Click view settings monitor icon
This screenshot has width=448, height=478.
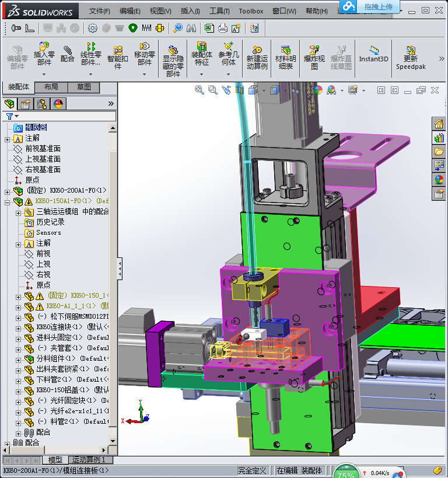353,90
